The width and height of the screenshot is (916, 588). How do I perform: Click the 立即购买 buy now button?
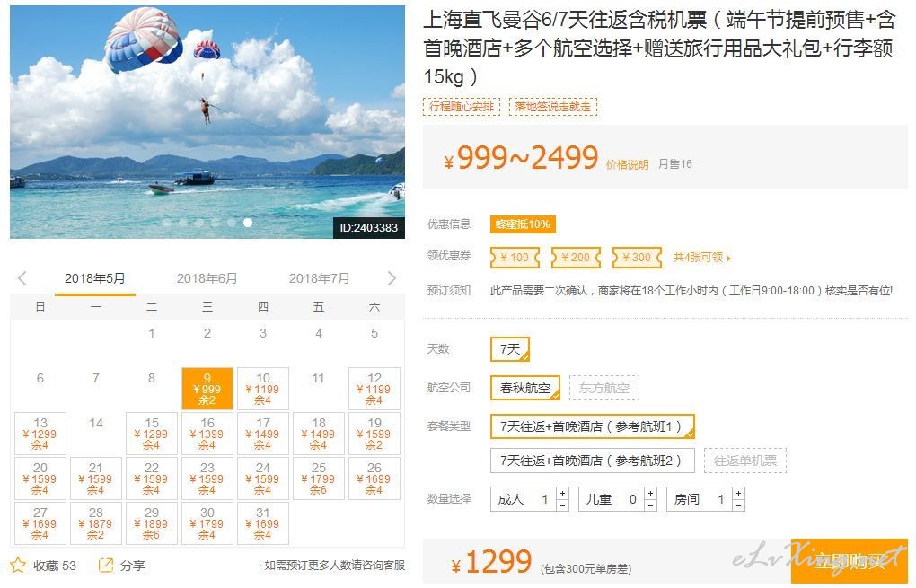[849, 561]
